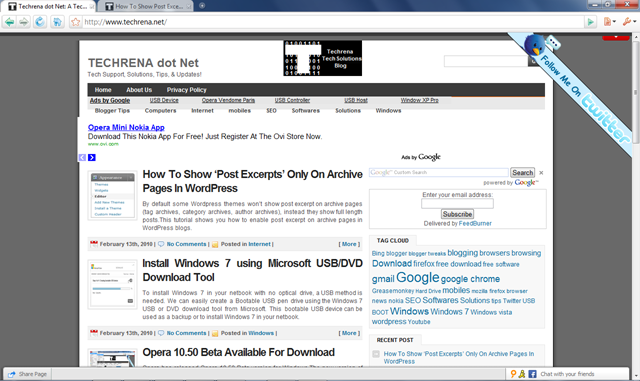Open the Computers category
The height and width of the screenshot is (381, 640).
160,111
